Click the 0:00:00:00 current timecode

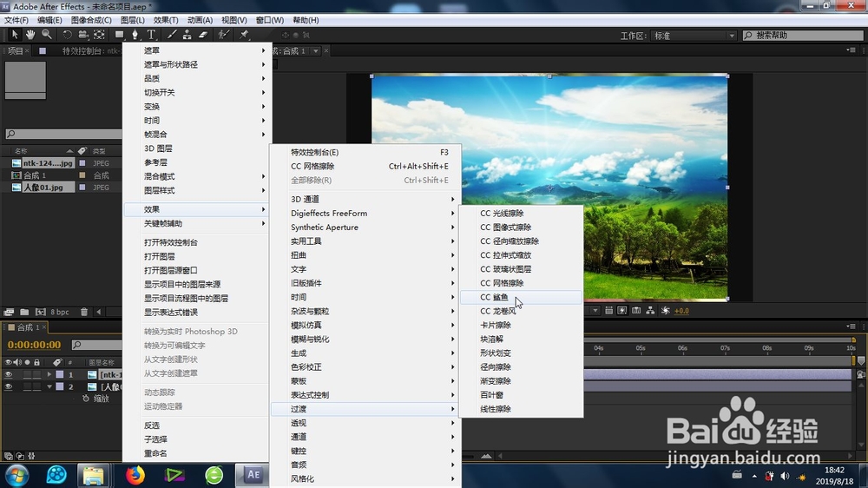coord(35,345)
